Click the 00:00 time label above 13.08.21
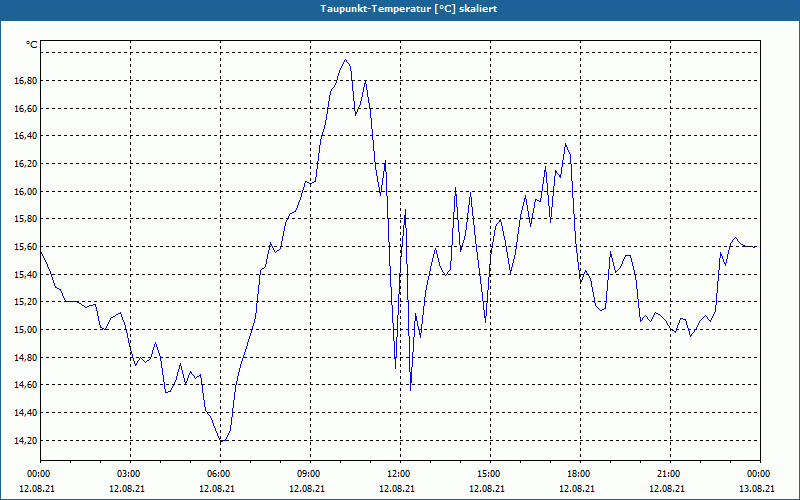 760,474
